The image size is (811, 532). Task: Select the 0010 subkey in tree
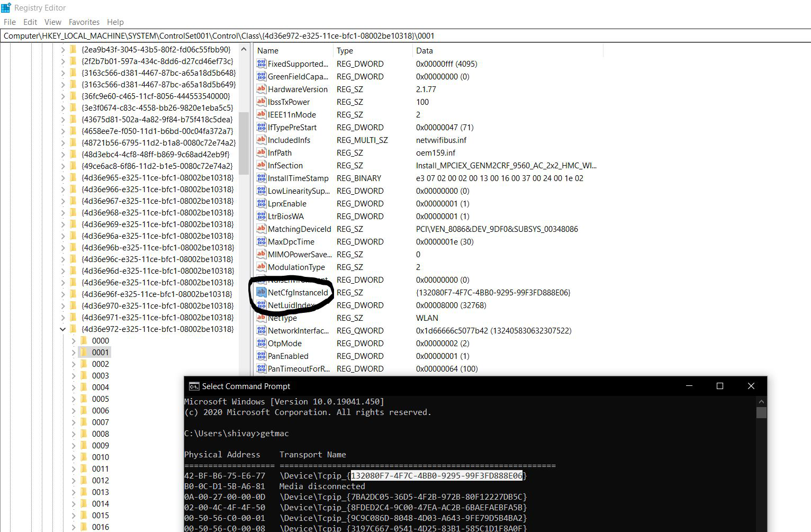point(100,457)
